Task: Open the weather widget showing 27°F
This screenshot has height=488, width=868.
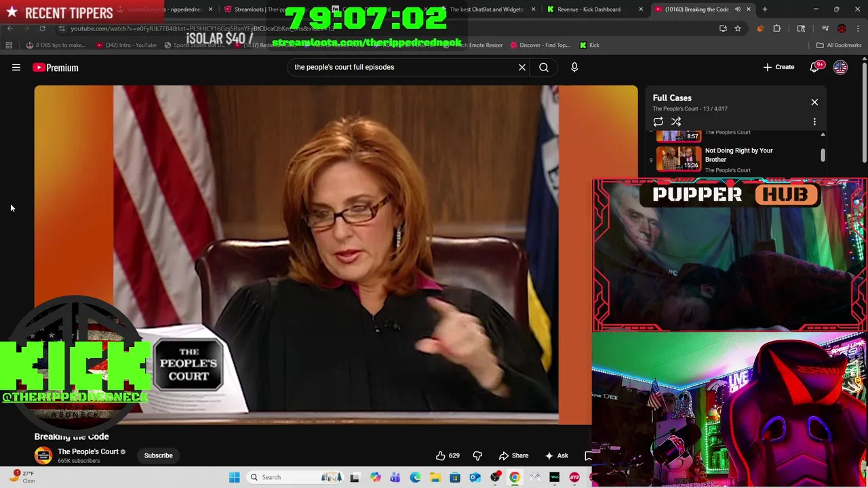Action: pyautogui.click(x=23, y=476)
